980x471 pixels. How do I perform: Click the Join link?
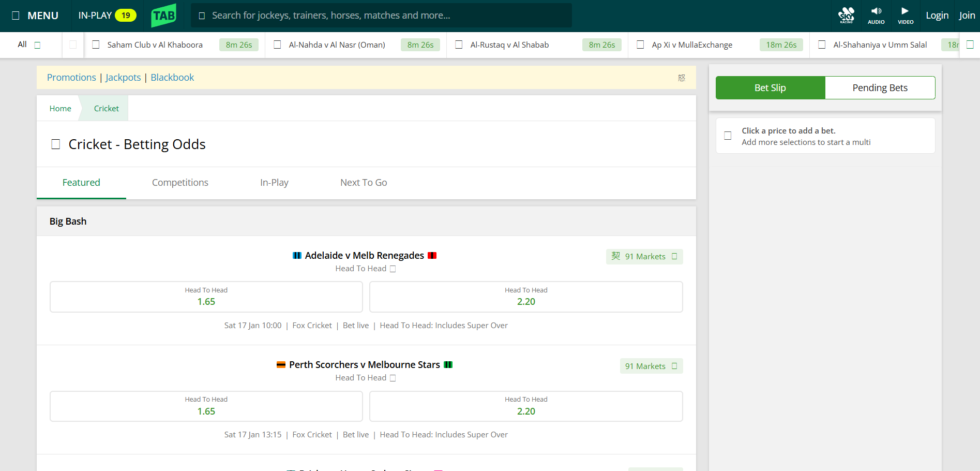click(x=967, y=16)
